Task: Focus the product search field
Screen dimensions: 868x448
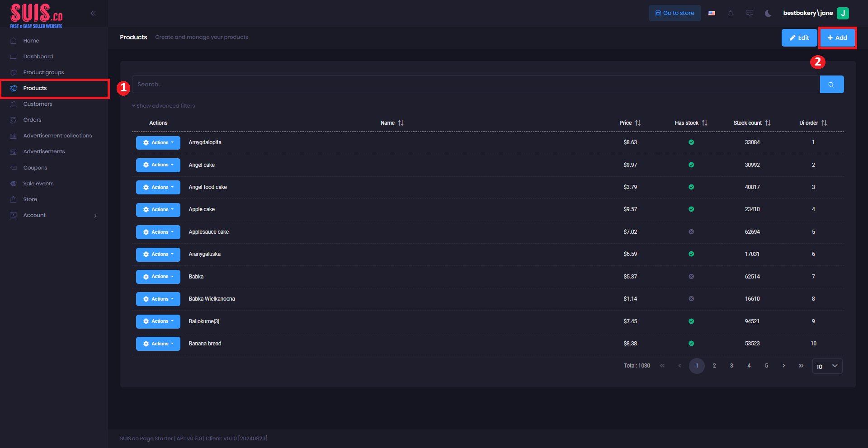Action: pos(476,85)
